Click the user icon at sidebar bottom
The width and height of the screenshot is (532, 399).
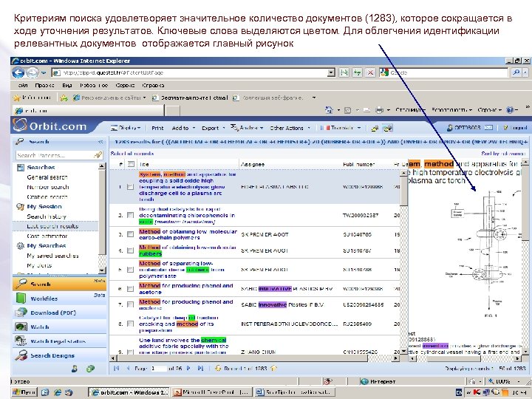[x=75, y=369]
